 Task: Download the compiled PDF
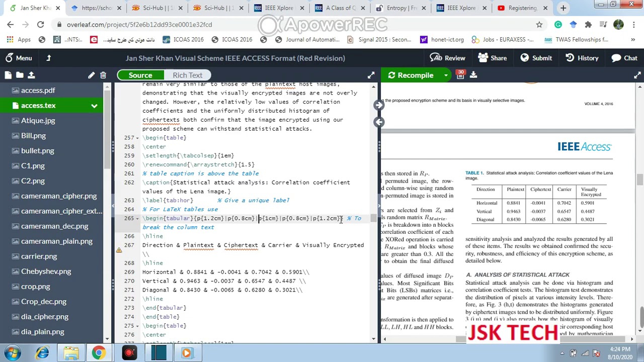473,75
